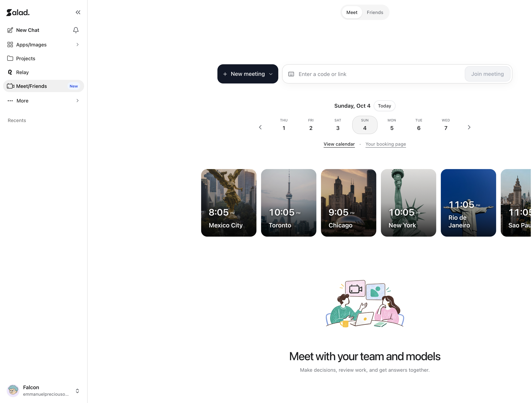Click keyboard icon in code field
Image resolution: width=532 pixels, height=403 pixels.
point(291,74)
